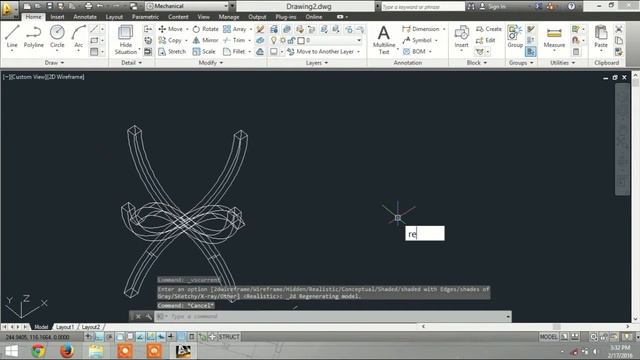
Task: Click the Windows Start button
Action: [11, 351]
